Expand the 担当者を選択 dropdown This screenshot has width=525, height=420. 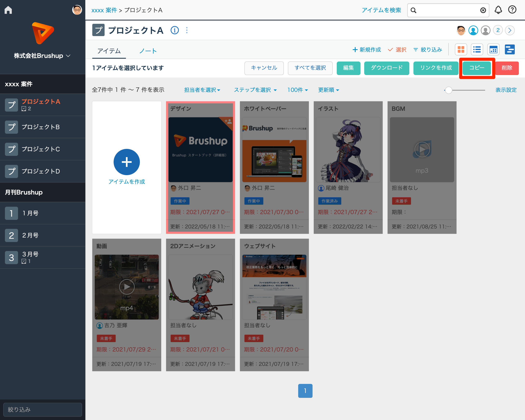(202, 90)
